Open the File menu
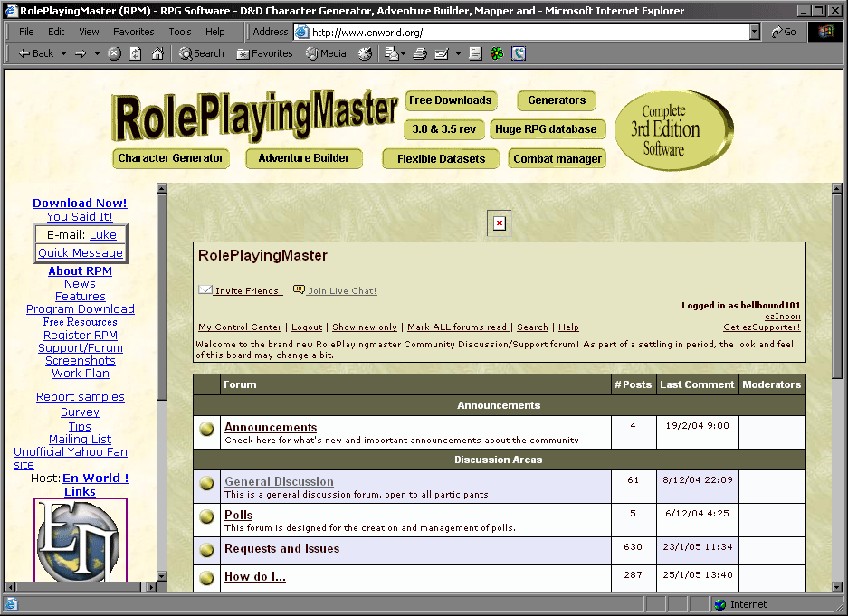Screen dimensions: 848x616 tap(26, 32)
